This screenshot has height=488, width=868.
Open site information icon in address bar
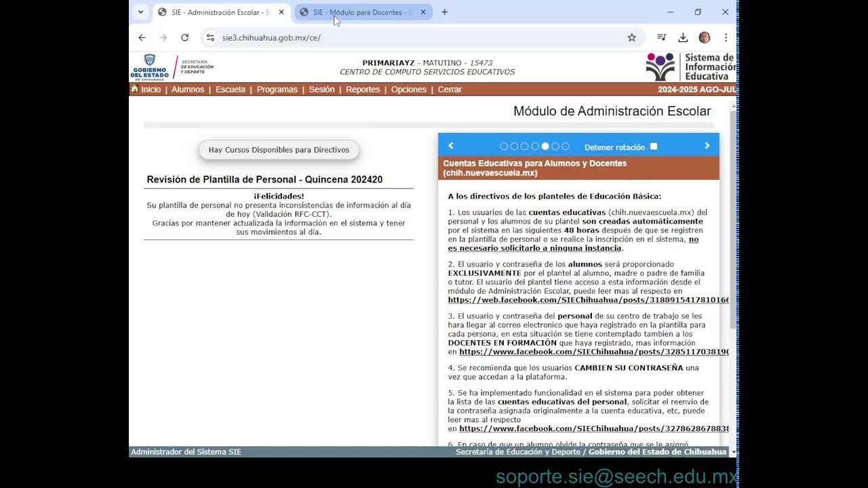tap(210, 38)
